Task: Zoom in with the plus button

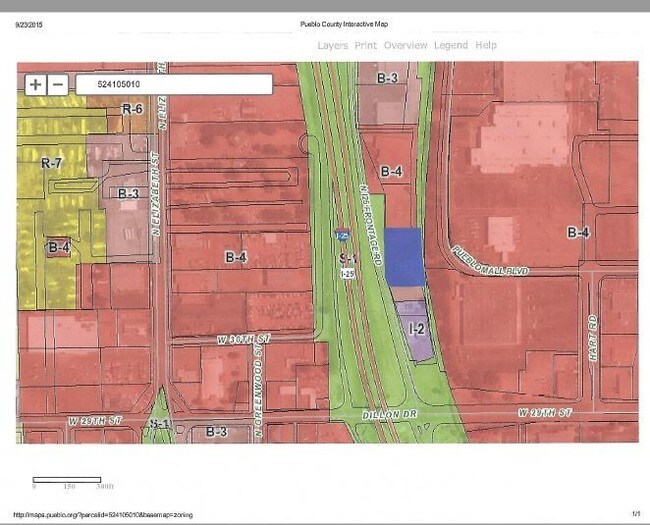Action: [36, 85]
